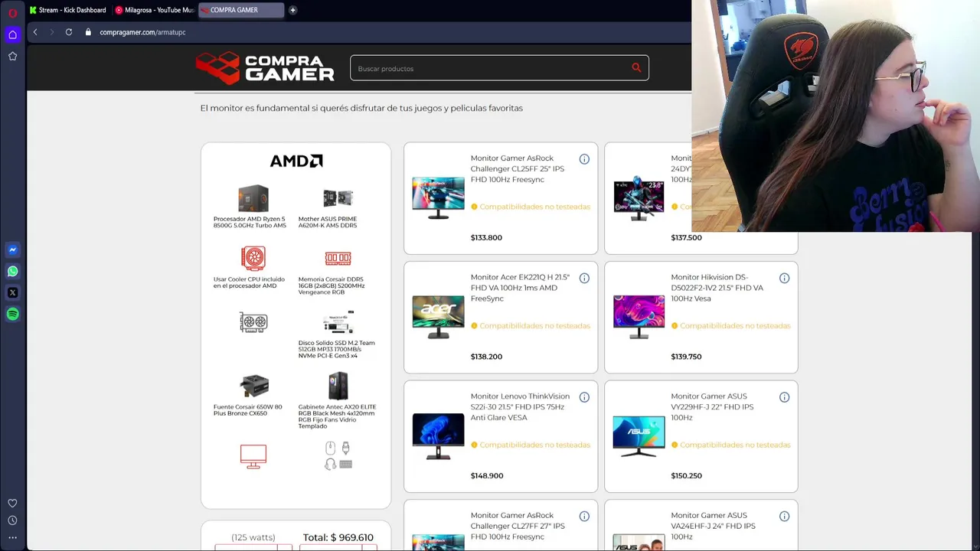Select the ASUS PRIME A620M-K motherboard icon
Screen dimensions: 980x551
(338, 198)
